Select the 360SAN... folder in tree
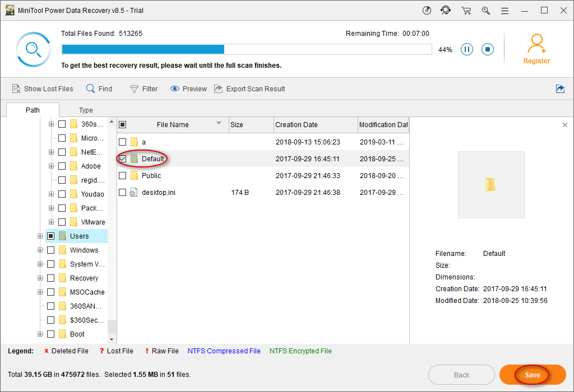574x392 pixels. pyautogui.click(x=86, y=306)
